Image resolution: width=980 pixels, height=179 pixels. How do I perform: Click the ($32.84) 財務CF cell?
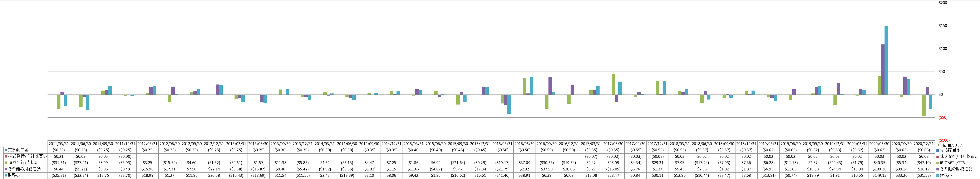click(81, 176)
